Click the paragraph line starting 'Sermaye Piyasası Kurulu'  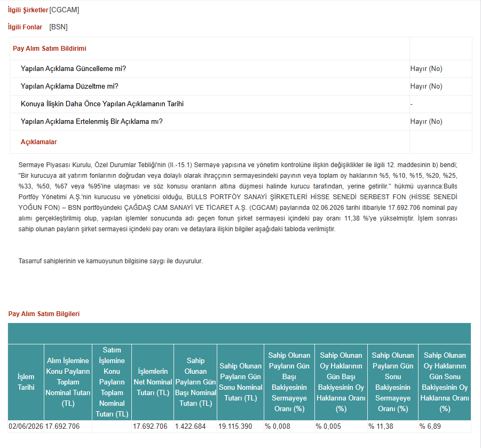click(x=238, y=165)
